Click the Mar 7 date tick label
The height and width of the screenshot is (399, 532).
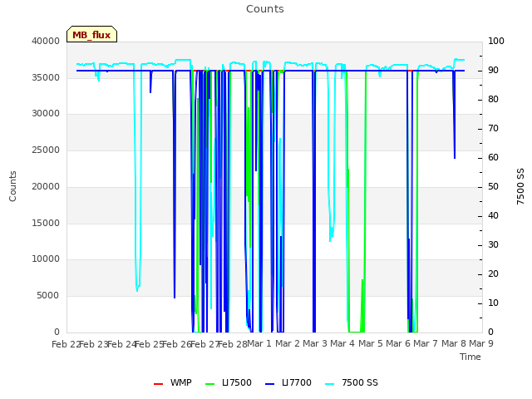[x=426, y=344]
